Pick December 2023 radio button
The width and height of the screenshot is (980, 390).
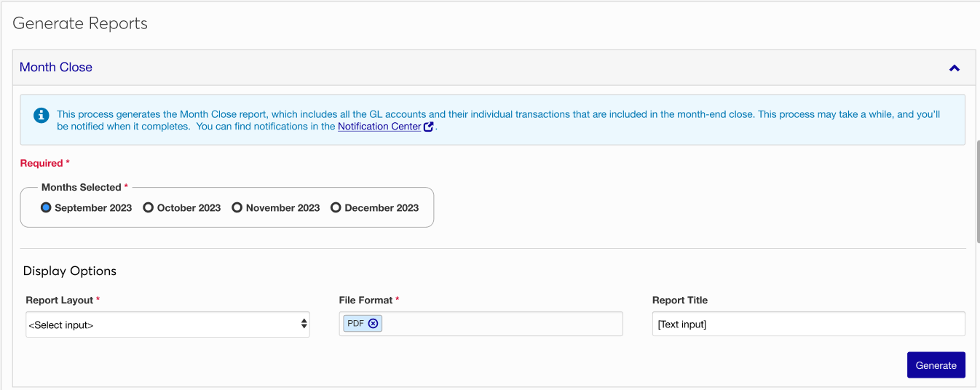[336, 207]
